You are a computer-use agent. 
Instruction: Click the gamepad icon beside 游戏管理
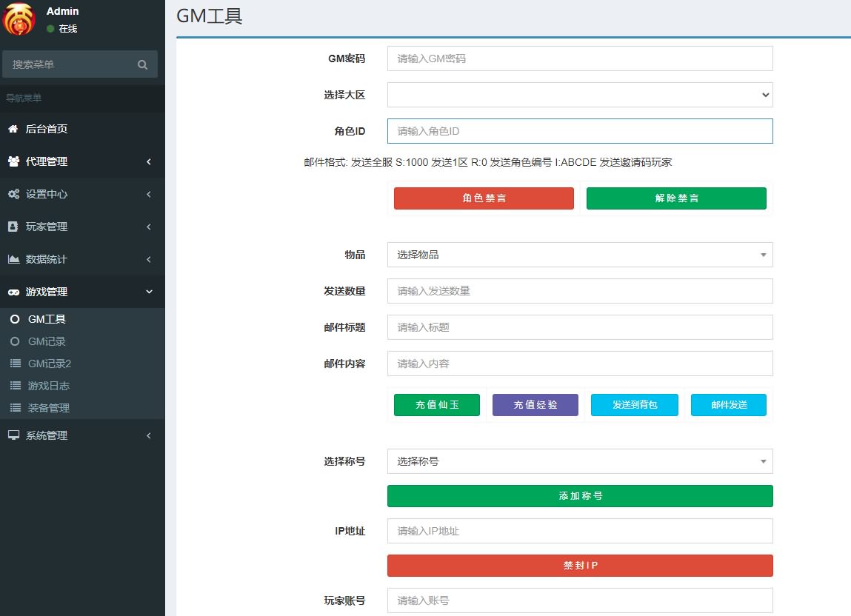point(13,292)
